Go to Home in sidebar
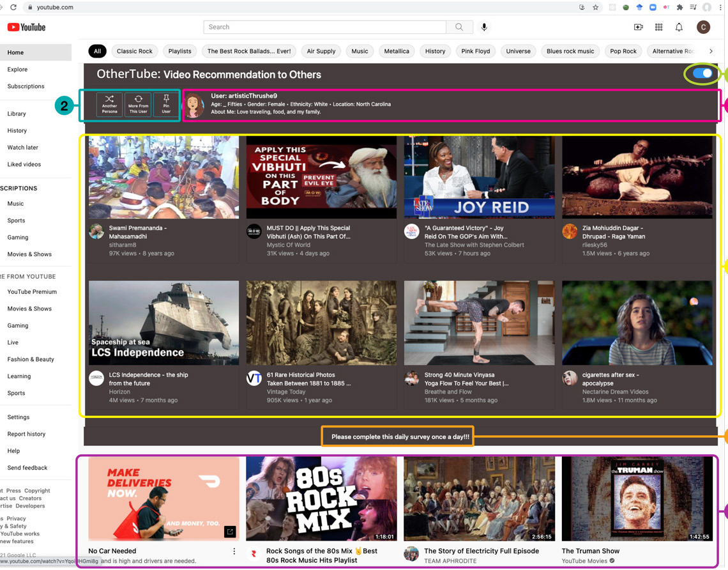Image resolution: width=728 pixels, height=570 pixels. coord(36,52)
